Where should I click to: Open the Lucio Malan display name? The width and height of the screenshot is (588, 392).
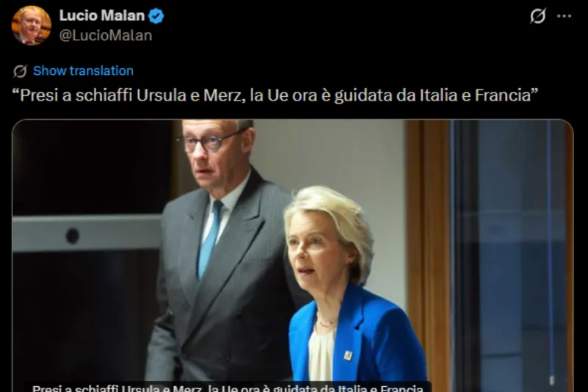[101, 15]
